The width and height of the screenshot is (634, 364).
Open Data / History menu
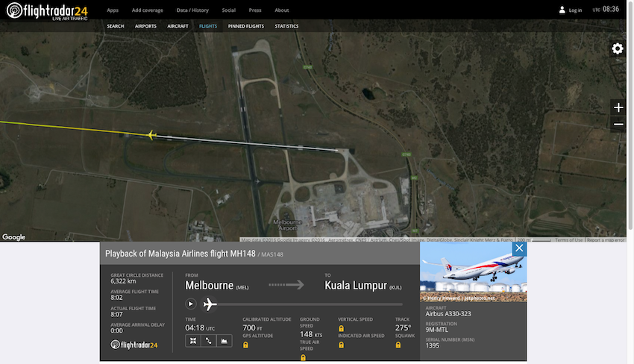(192, 10)
